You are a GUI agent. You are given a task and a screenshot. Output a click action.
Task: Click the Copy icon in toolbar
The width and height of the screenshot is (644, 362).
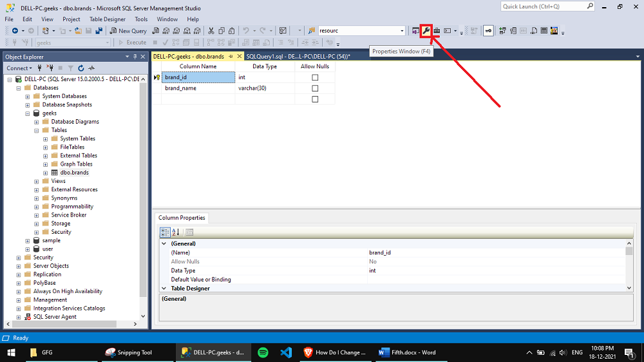(x=222, y=31)
